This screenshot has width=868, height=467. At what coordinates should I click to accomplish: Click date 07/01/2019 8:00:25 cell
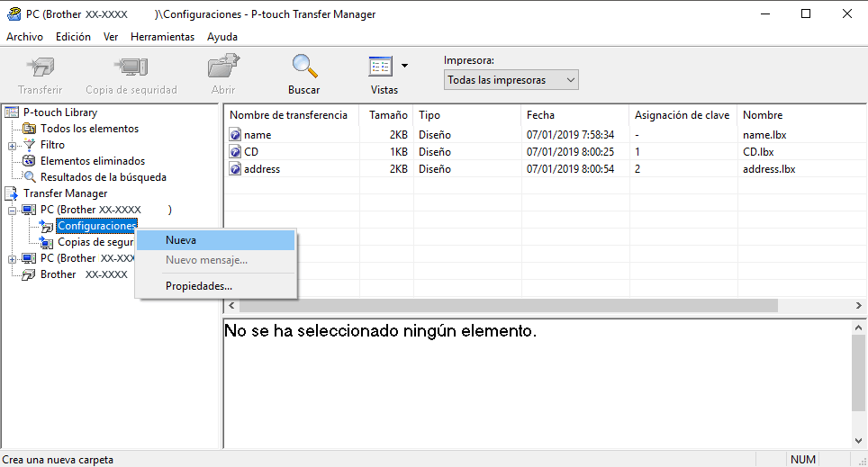570,151
